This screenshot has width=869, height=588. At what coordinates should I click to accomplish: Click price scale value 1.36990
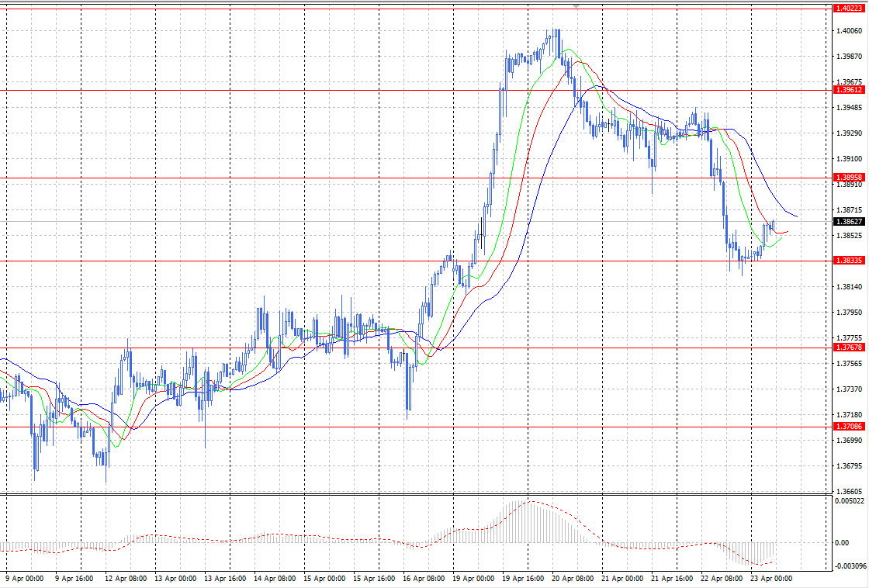click(849, 441)
